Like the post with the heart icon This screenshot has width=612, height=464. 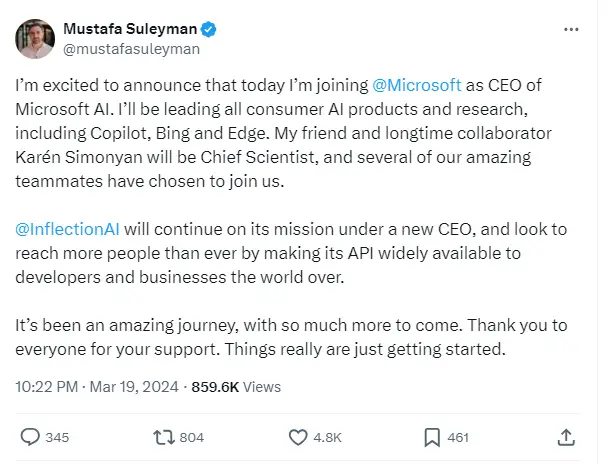point(297,437)
